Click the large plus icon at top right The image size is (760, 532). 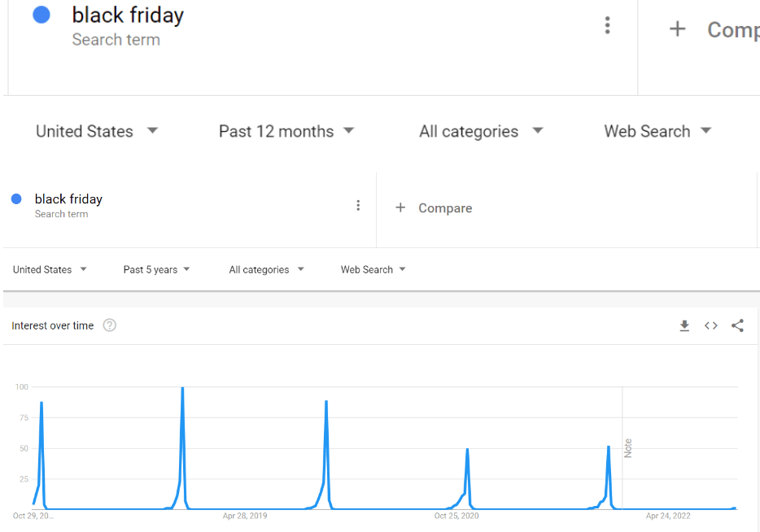pyautogui.click(x=677, y=30)
